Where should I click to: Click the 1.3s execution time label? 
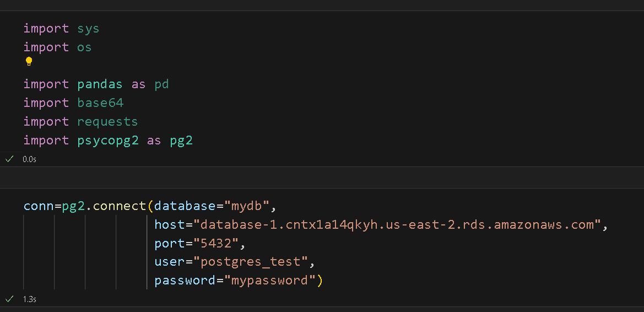[x=29, y=299]
